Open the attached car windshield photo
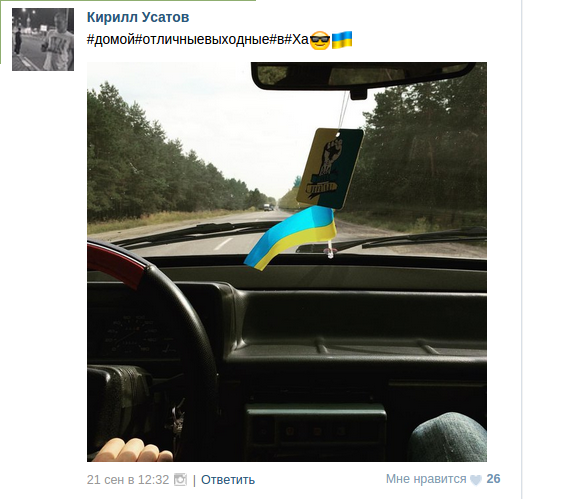563x499 pixels. (x=287, y=262)
